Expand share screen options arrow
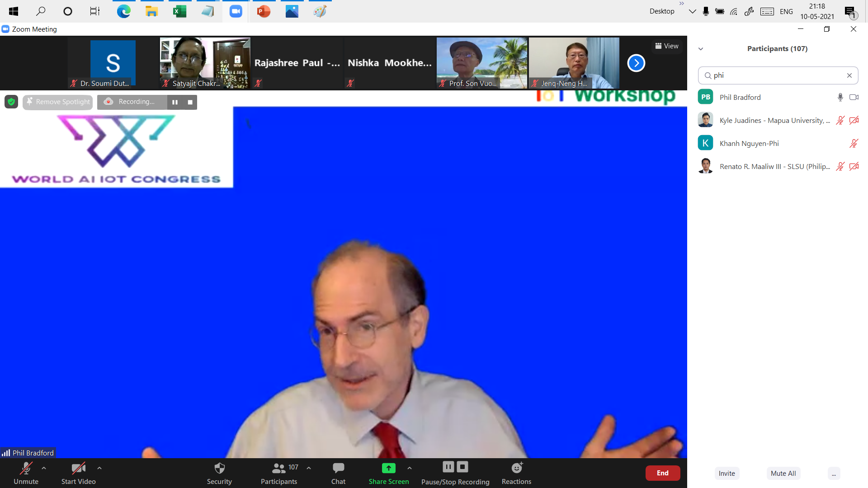 click(x=410, y=468)
